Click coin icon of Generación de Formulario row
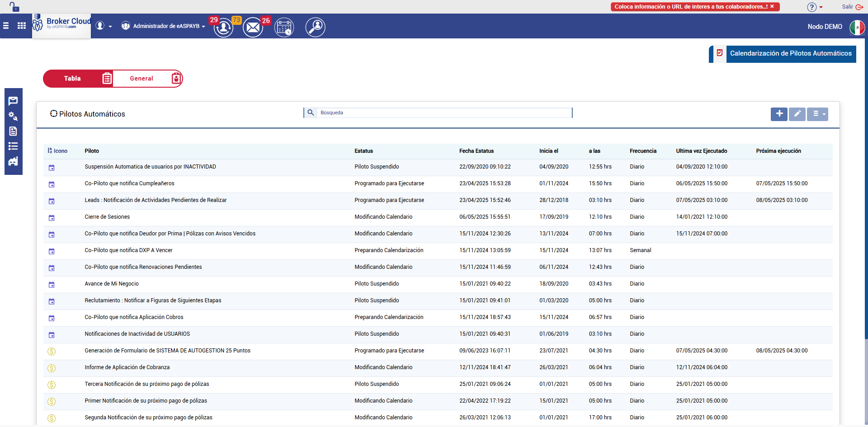 point(52,351)
